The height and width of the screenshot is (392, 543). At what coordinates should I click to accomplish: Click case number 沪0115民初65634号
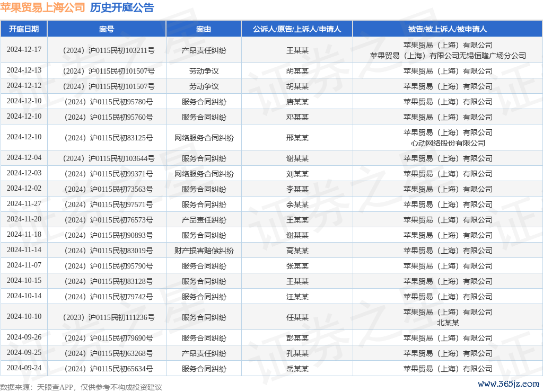[x=109, y=369]
